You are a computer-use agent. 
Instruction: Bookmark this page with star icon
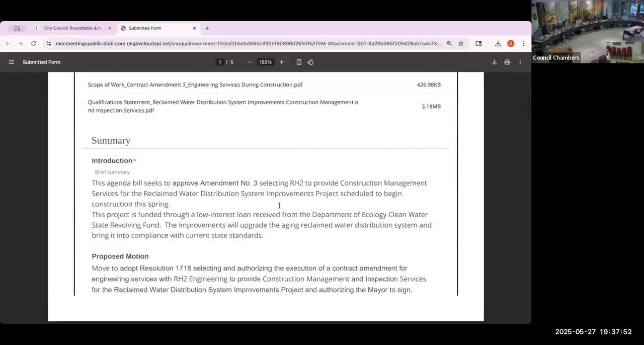(461, 44)
